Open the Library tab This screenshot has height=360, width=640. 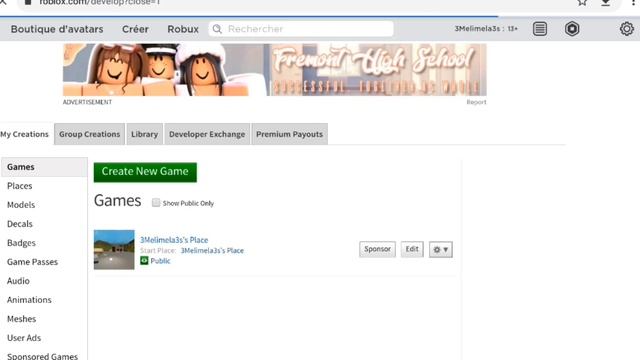pos(144,134)
